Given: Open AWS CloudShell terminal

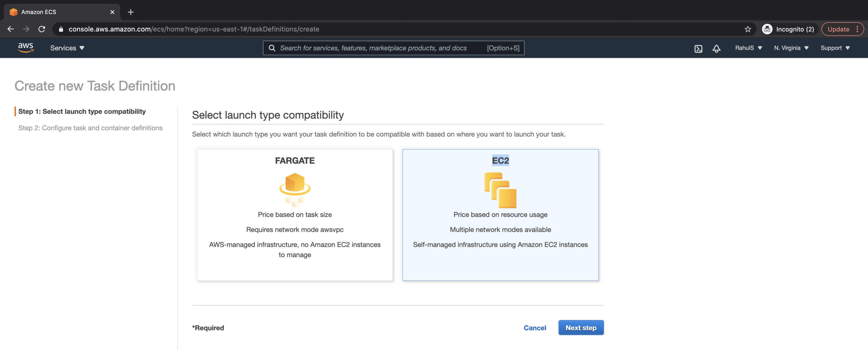Looking at the screenshot, I should coord(698,48).
